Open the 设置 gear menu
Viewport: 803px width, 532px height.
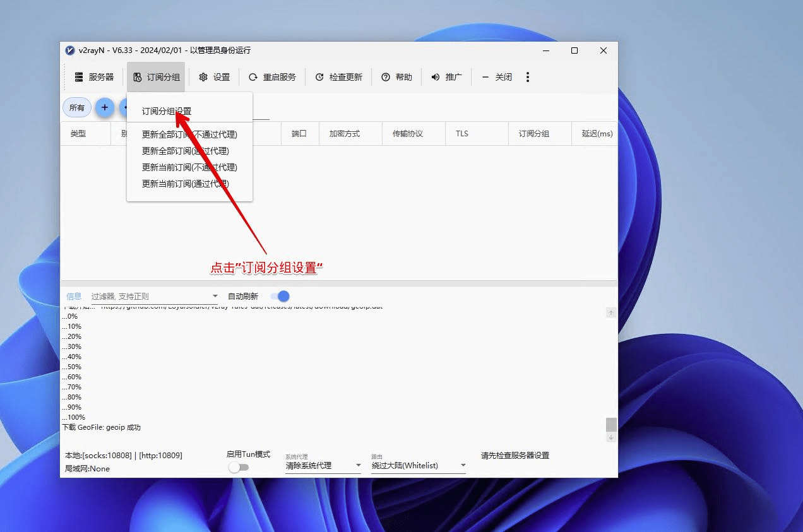click(x=214, y=77)
